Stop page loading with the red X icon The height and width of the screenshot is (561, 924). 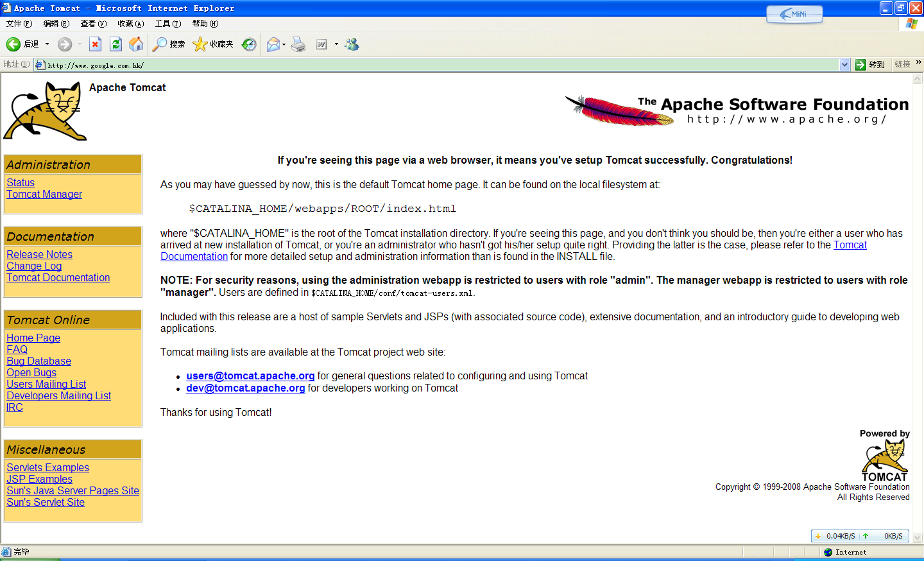click(95, 44)
